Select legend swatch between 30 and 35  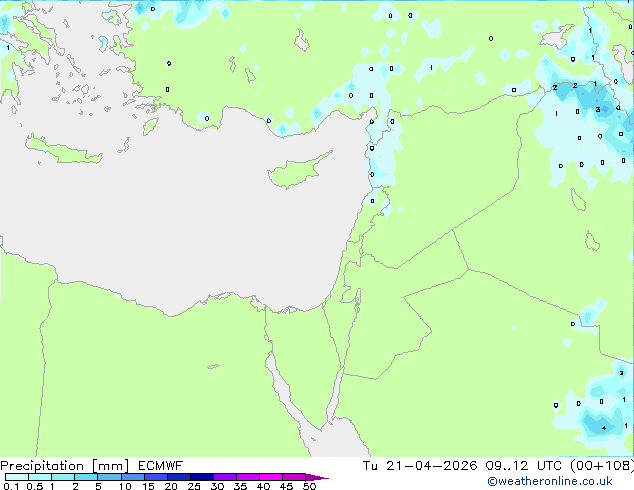coord(224,477)
